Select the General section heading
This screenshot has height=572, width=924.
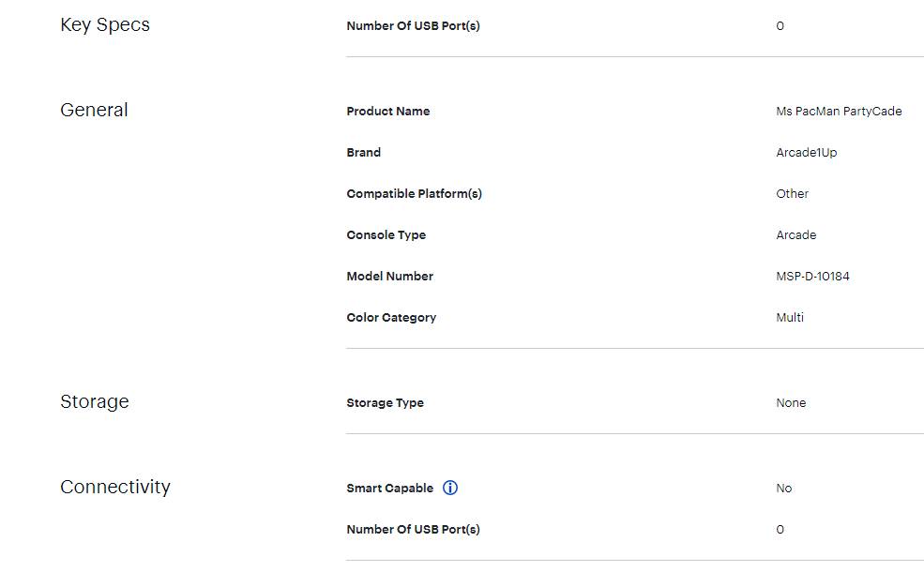94,111
